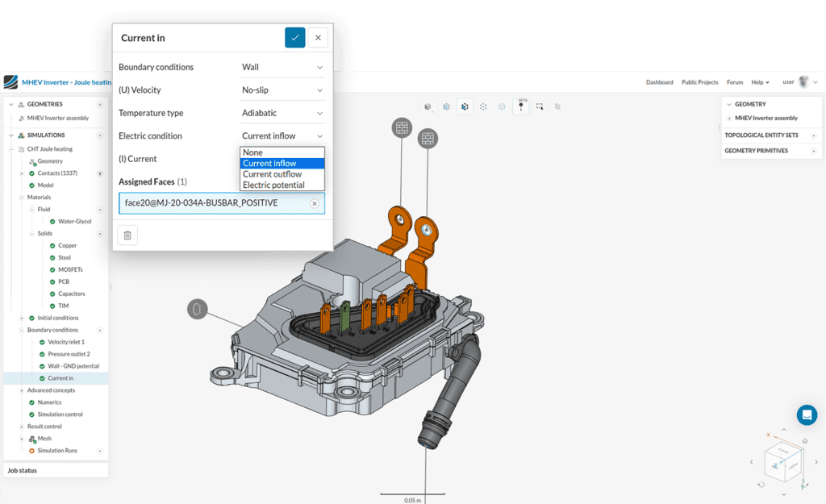Image resolution: width=826 pixels, height=504 pixels.
Task: Open the support chat bubble
Action: [807, 414]
